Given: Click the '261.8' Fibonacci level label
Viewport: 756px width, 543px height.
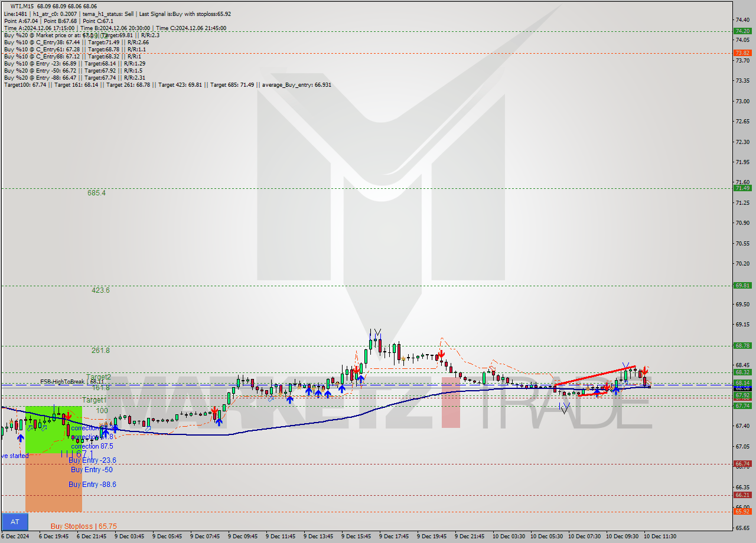Looking at the screenshot, I should [100, 351].
